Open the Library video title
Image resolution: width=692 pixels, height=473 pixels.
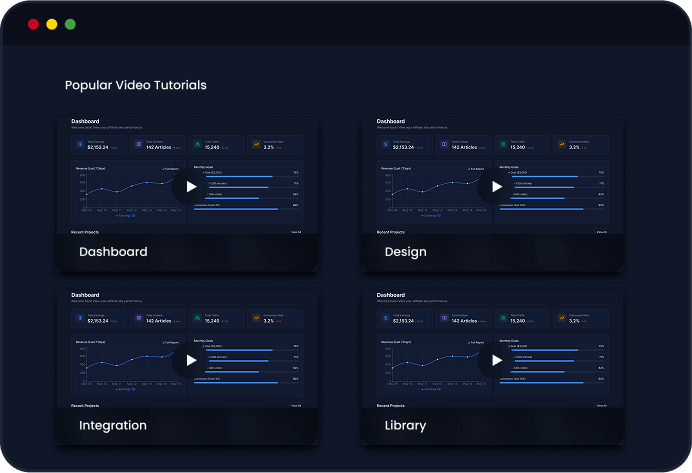[x=405, y=425]
